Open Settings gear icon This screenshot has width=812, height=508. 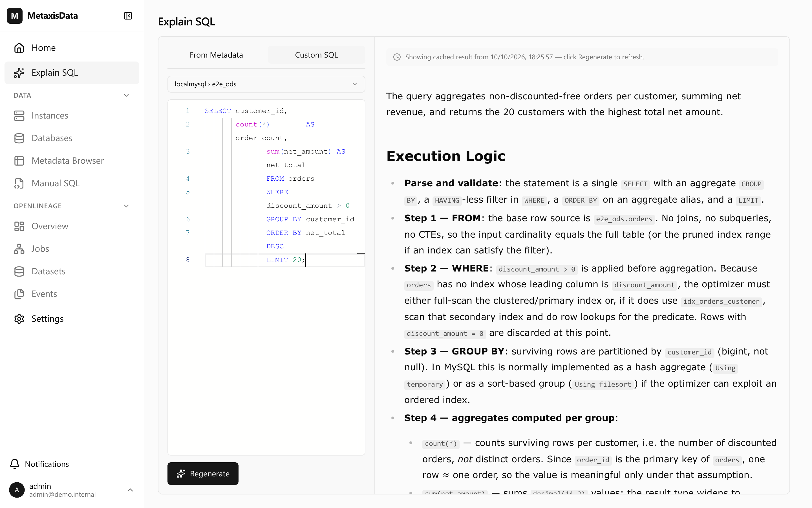(x=19, y=319)
